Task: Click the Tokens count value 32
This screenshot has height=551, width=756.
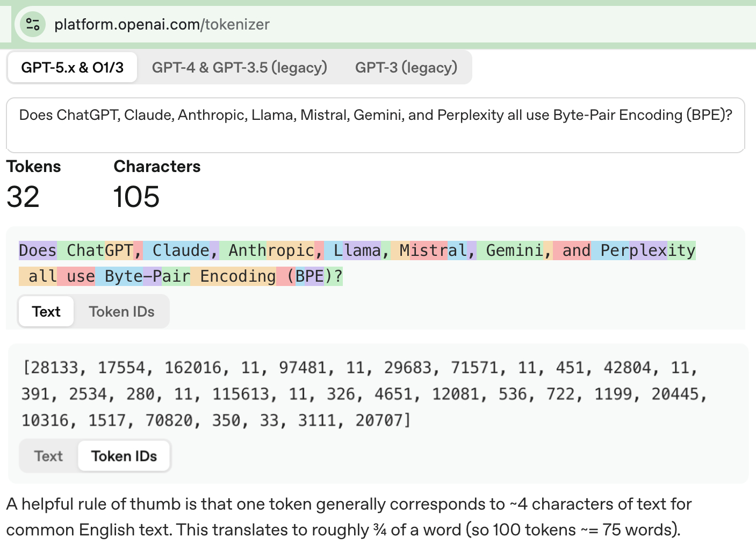Action: coord(23,197)
